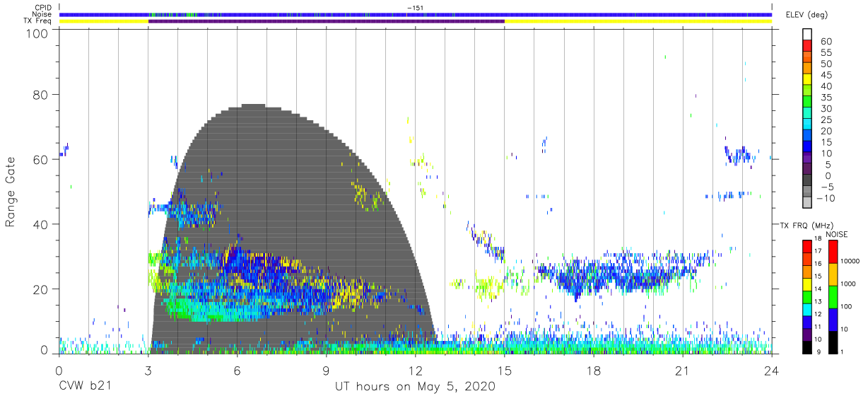
Task: Click the '20' tick label on Range Gate axis
Action: [x=42, y=289]
